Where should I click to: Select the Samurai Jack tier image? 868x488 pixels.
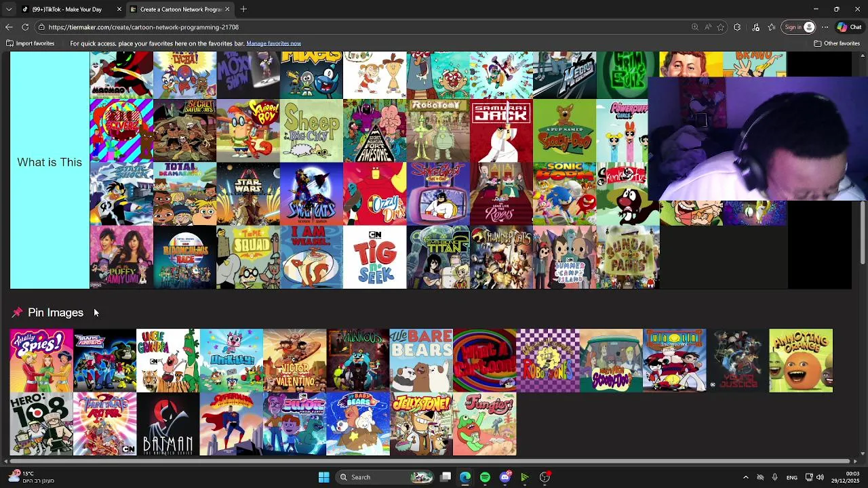coord(501,131)
